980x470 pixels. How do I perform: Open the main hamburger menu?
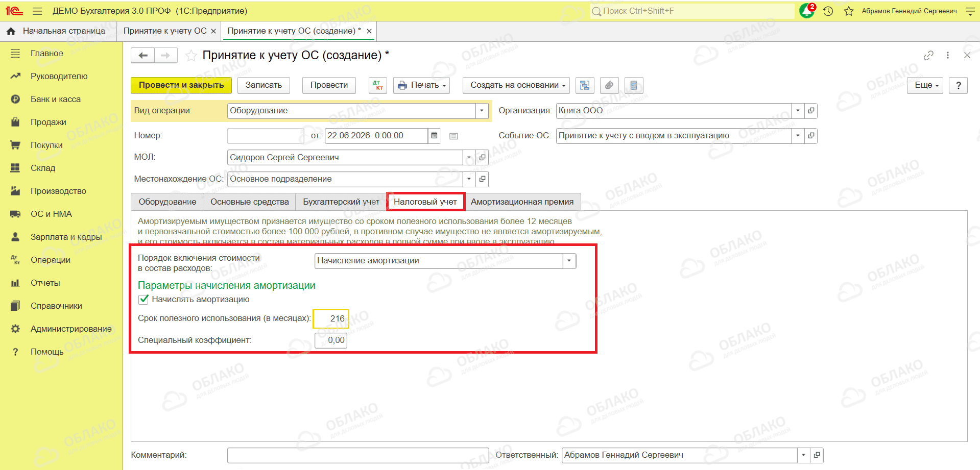tap(37, 11)
